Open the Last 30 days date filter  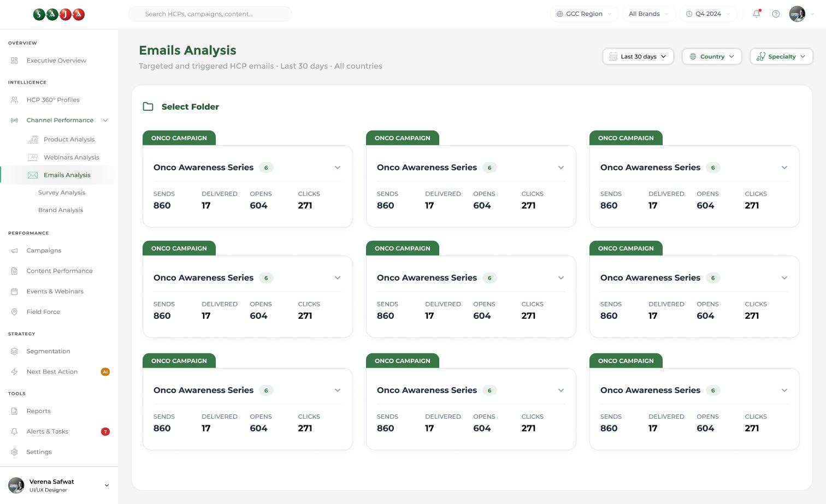(x=638, y=56)
